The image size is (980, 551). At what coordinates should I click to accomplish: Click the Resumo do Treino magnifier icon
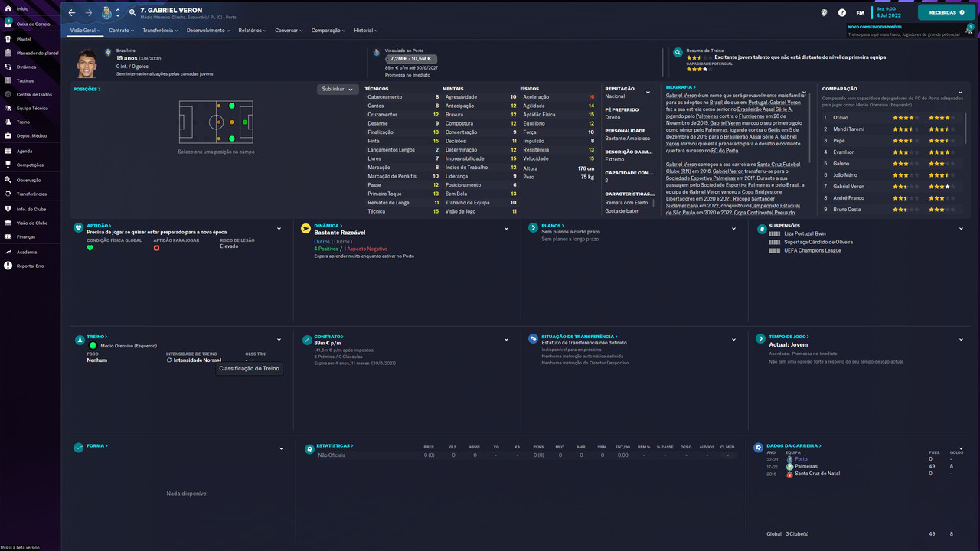pyautogui.click(x=678, y=53)
